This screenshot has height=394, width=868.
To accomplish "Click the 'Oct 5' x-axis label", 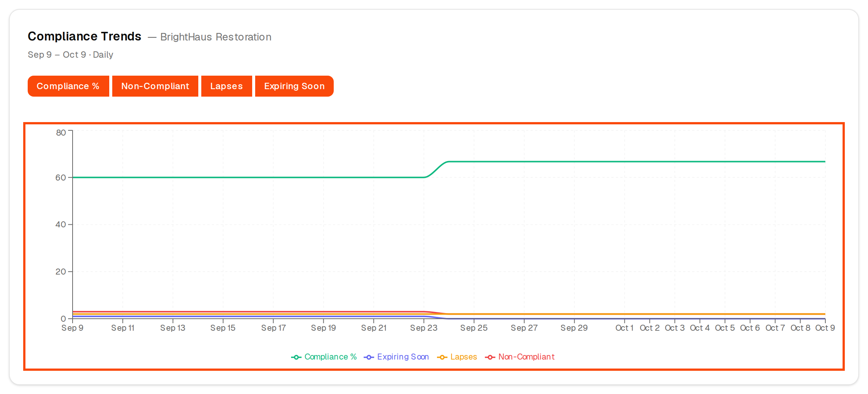I will point(725,328).
